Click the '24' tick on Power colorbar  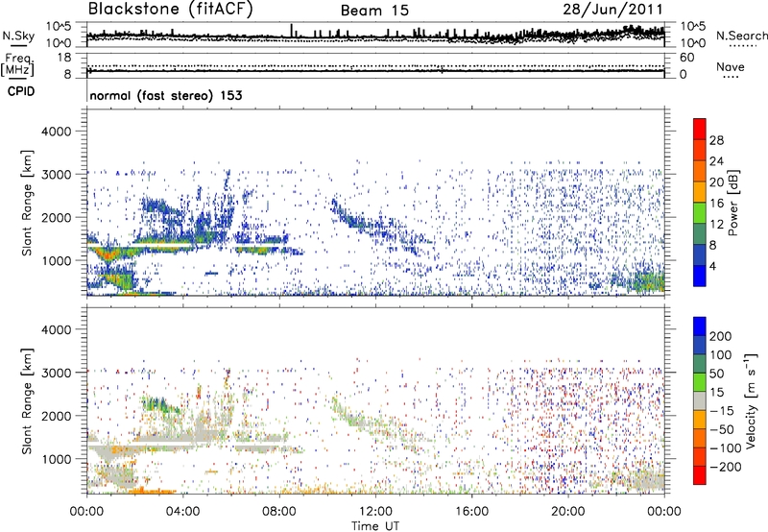pyautogui.click(x=716, y=161)
